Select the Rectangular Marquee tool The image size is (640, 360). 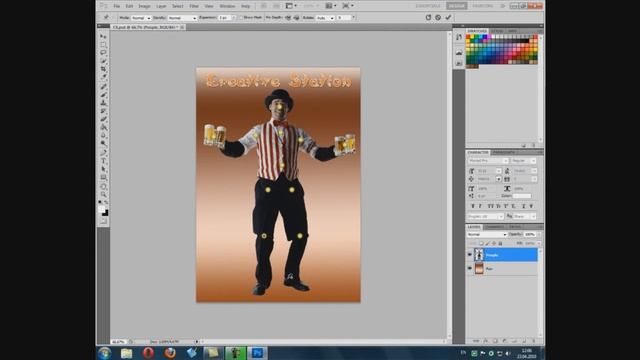tap(103, 45)
